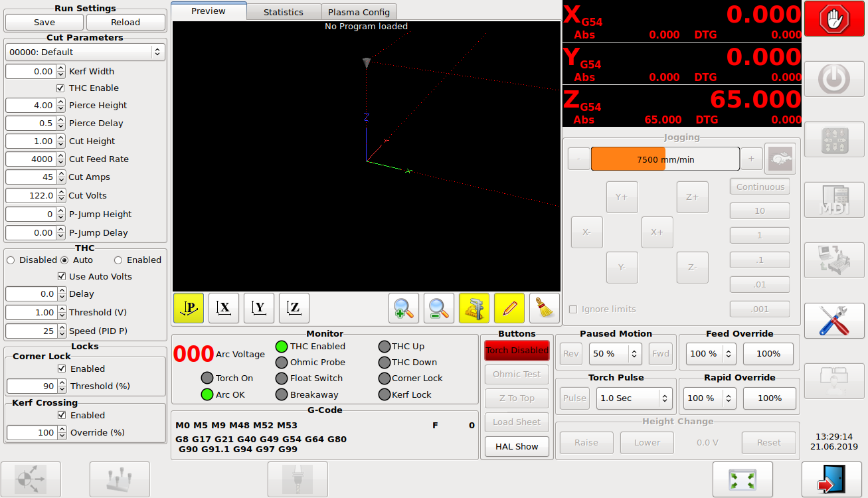
Task: Open the Preview tab
Action: 209,11
